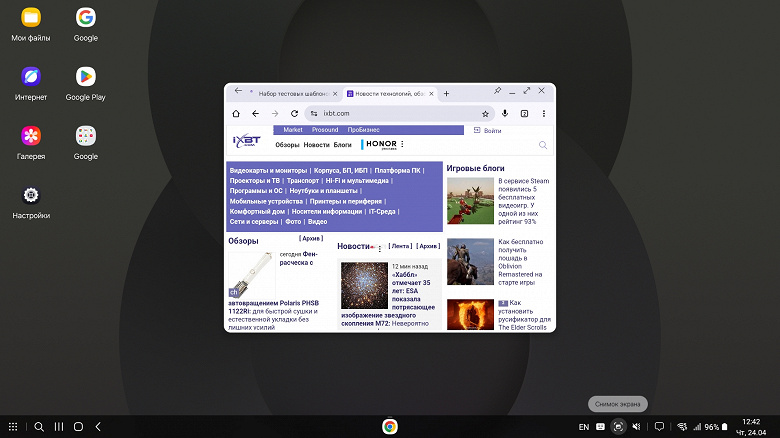The width and height of the screenshot is (780, 438).
Task: Open the Google folder icon beside Галерея
Action: (86, 136)
